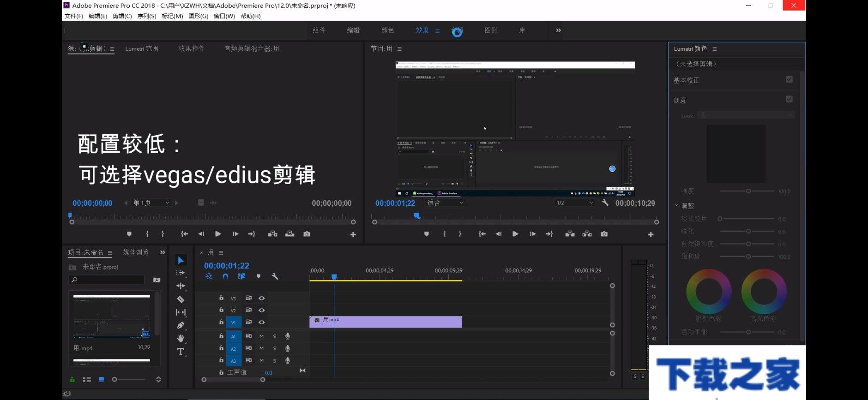Click the 用.mp4 thumbnail in Project panel

tap(112, 316)
